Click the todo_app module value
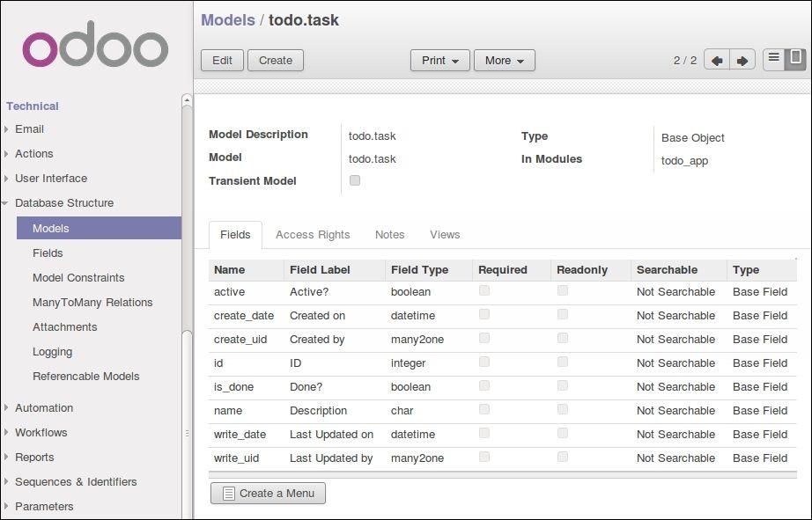The height and width of the screenshot is (520, 812). (684, 161)
